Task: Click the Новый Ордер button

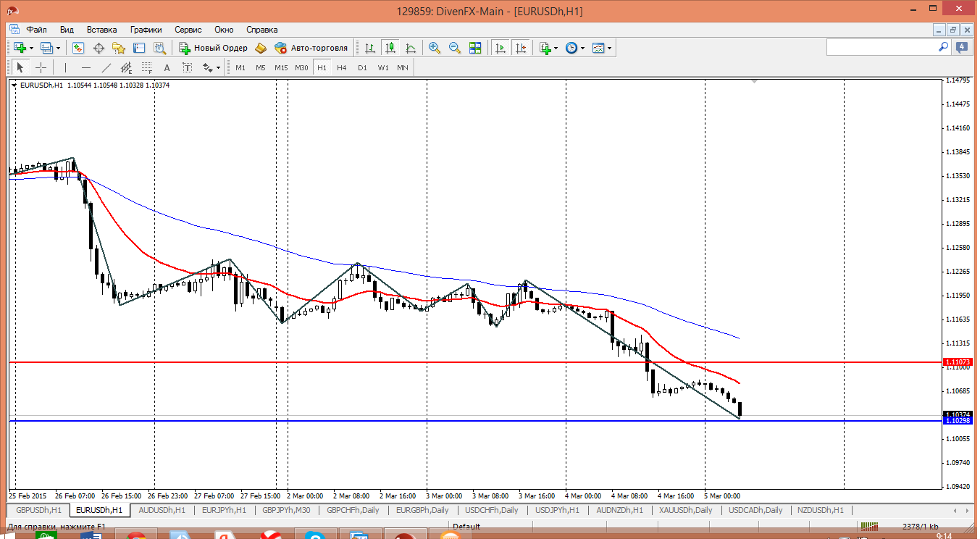Action: (213, 48)
